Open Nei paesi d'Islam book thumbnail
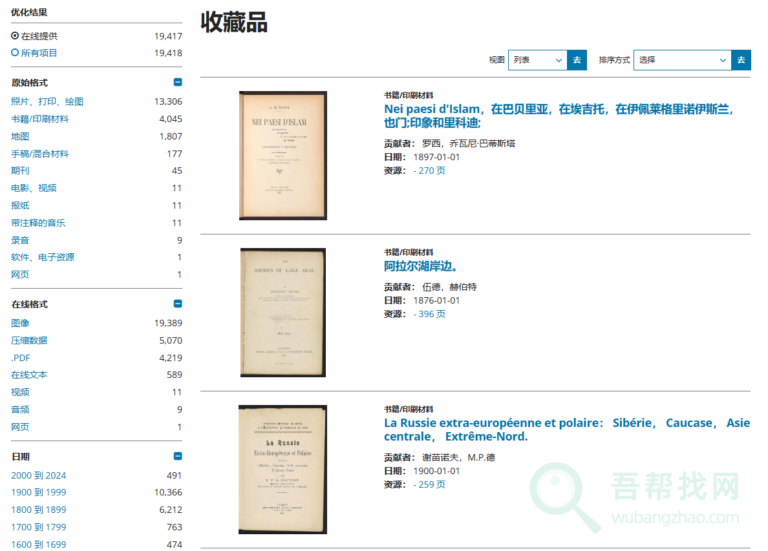Image resolution: width=768 pixels, height=551 pixels. pyautogui.click(x=283, y=155)
